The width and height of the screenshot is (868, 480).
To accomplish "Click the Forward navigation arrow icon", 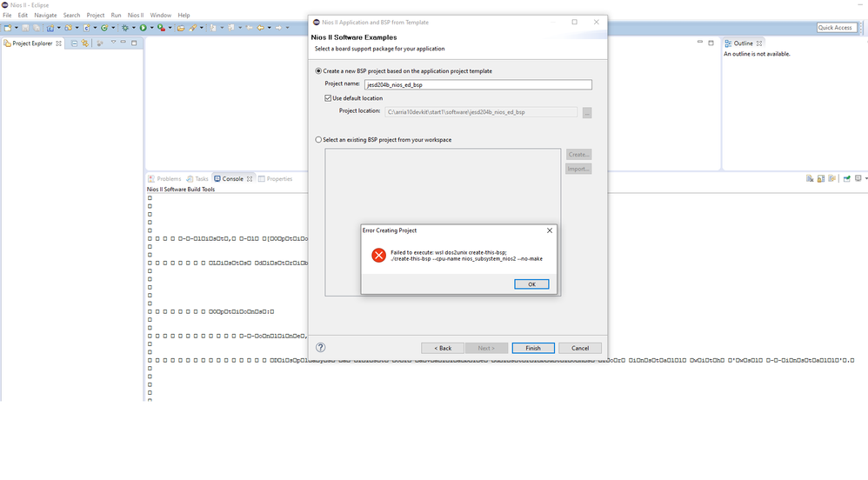I will (278, 28).
